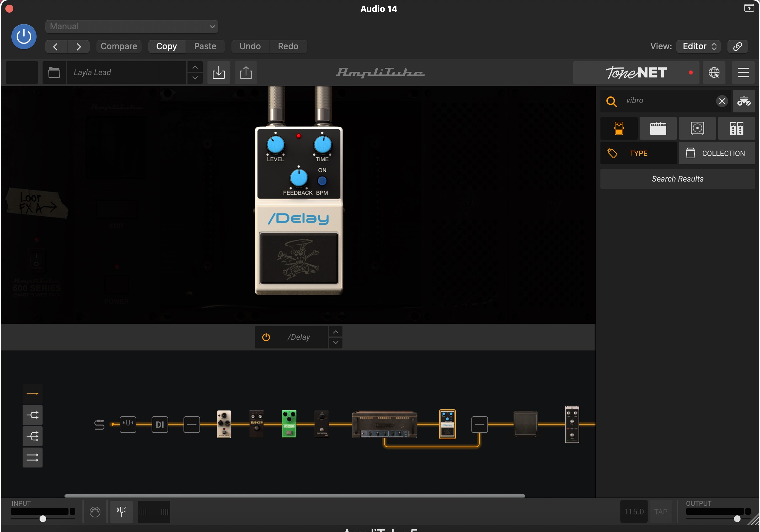Go to previous preset with left arrow

point(56,47)
